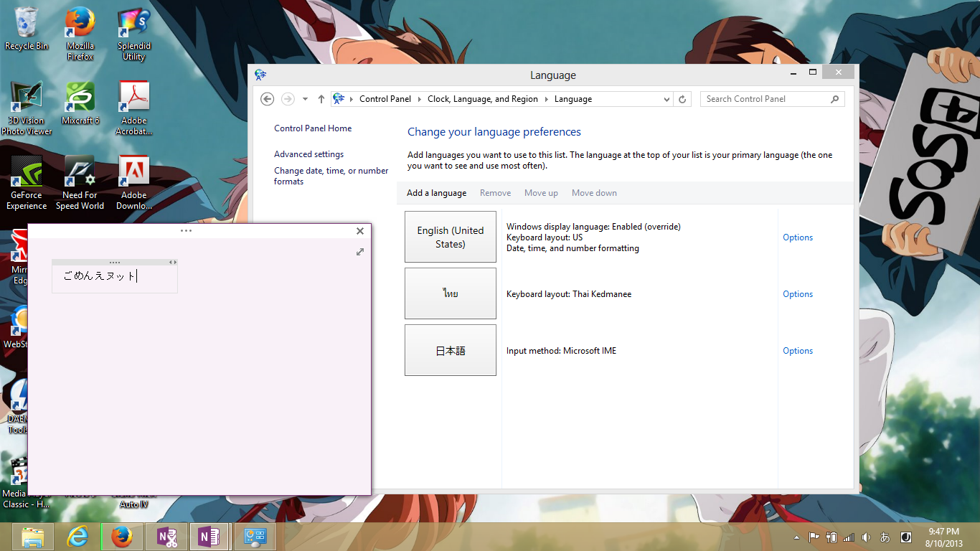Open Advanced settings link

point(308,154)
